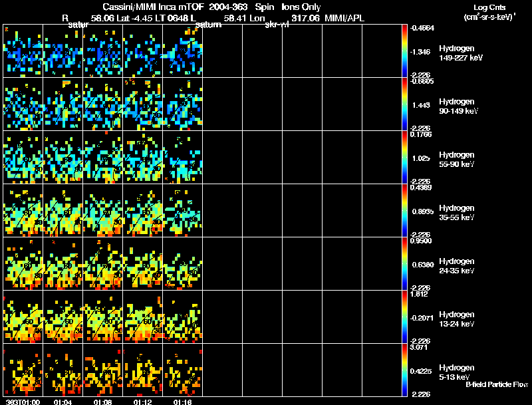Viewport: 532px width, 405px height.
Task: Select the color scale beside Hydrogen 24-35 keV
Action: tap(404, 264)
